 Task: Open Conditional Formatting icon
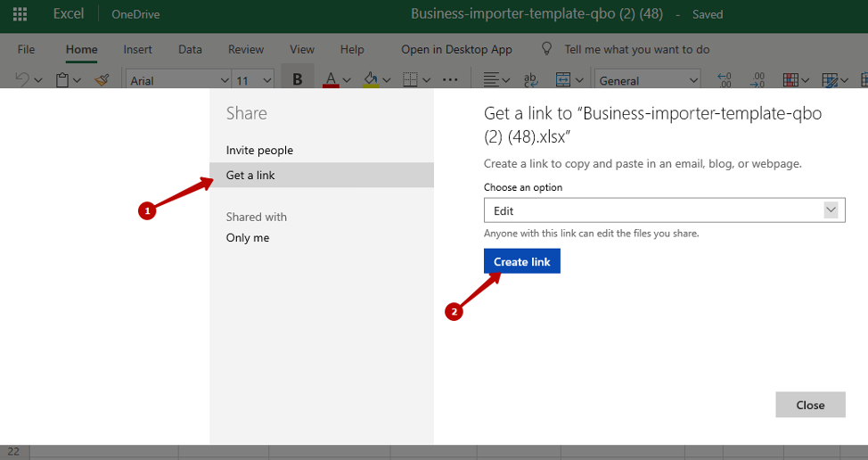tap(791, 79)
